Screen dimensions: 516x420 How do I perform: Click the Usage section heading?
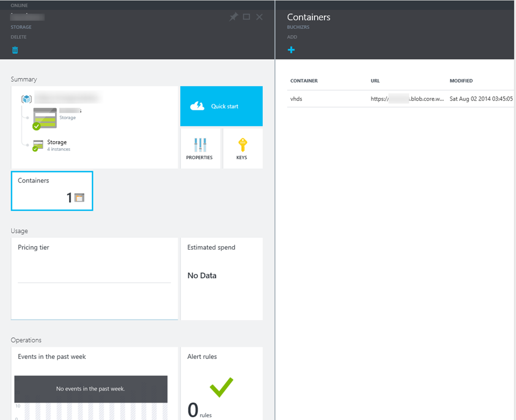[x=19, y=231]
